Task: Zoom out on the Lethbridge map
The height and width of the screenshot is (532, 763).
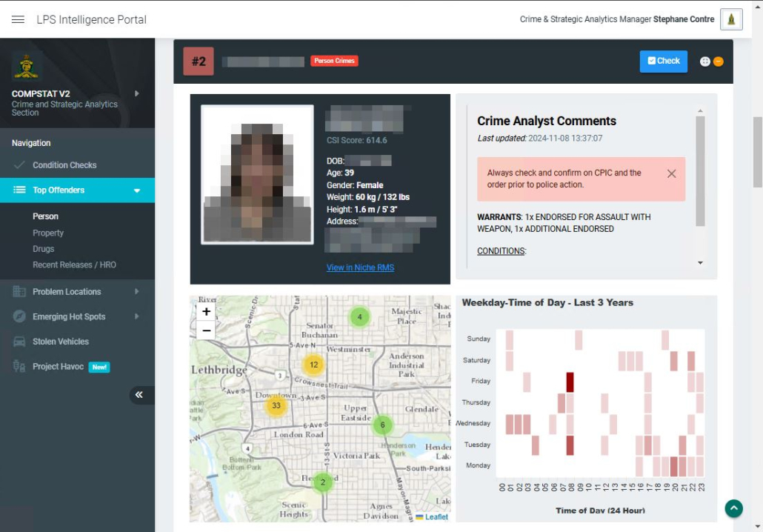Action: (x=206, y=330)
